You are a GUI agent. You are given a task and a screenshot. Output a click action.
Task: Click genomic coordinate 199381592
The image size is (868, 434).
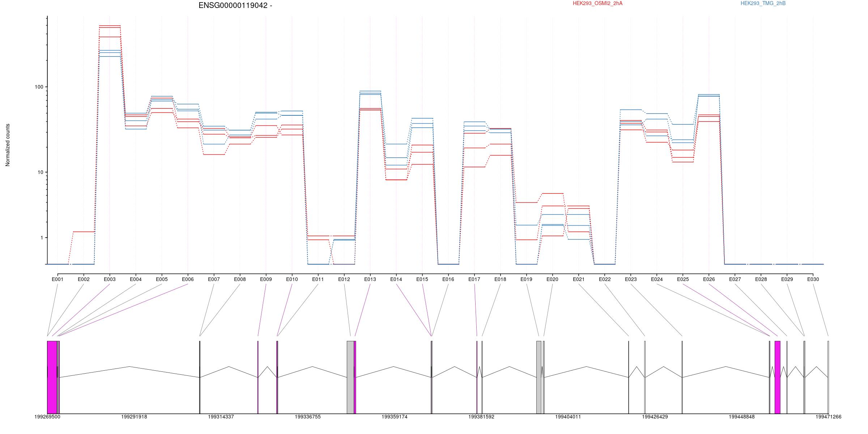click(x=481, y=417)
